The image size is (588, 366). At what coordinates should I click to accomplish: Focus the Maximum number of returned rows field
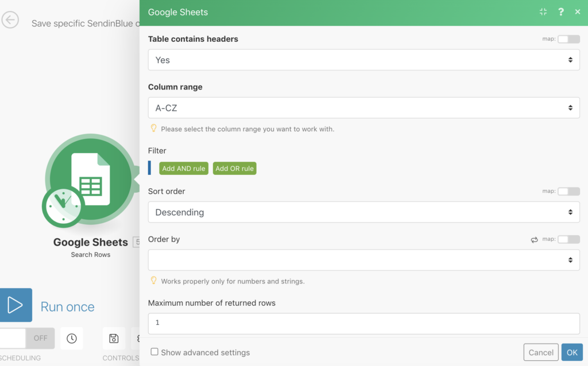(363, 324)
